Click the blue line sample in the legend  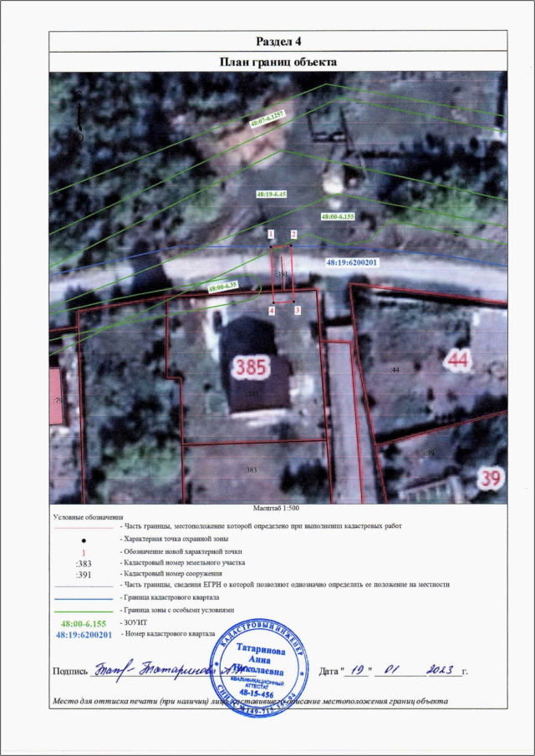[x=82, y=599]
